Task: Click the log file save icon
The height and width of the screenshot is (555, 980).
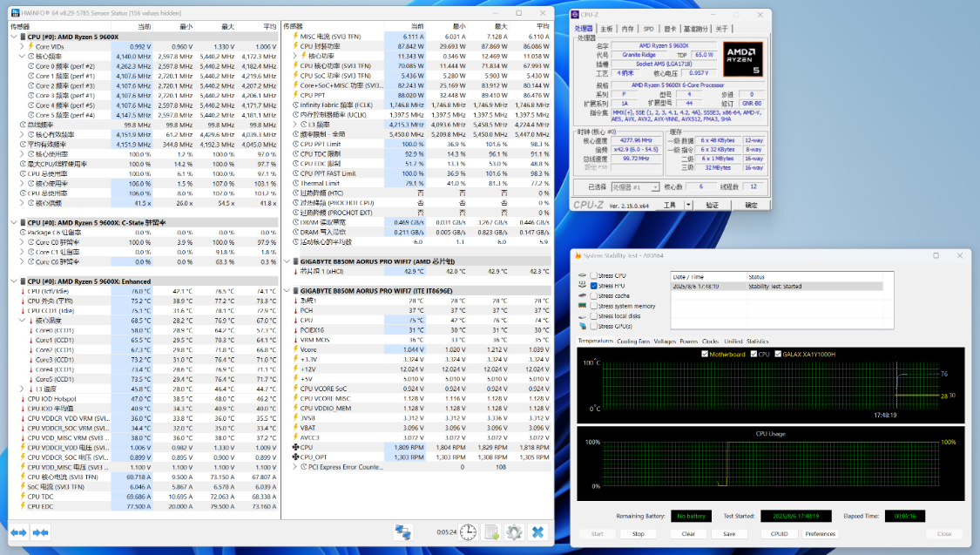Action: (x=491, y=531)
